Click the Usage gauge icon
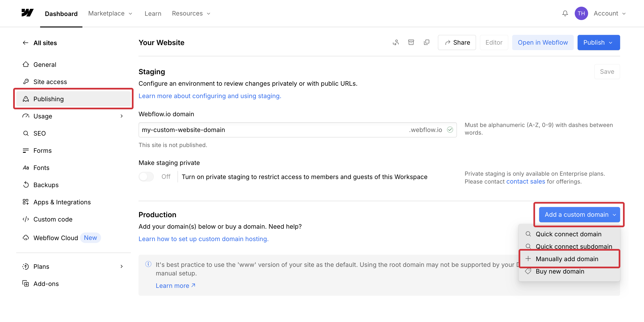644x322 pixels. click(26, 116)
